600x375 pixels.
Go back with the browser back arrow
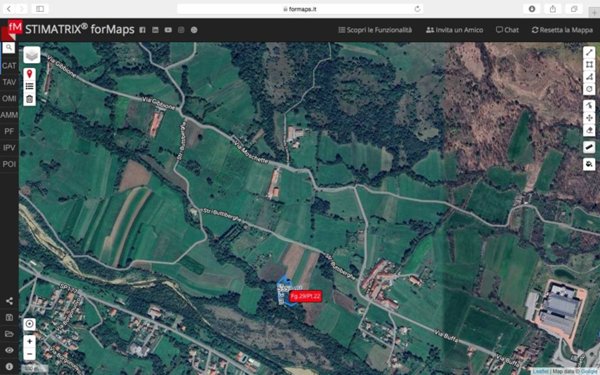click(9, 8)
